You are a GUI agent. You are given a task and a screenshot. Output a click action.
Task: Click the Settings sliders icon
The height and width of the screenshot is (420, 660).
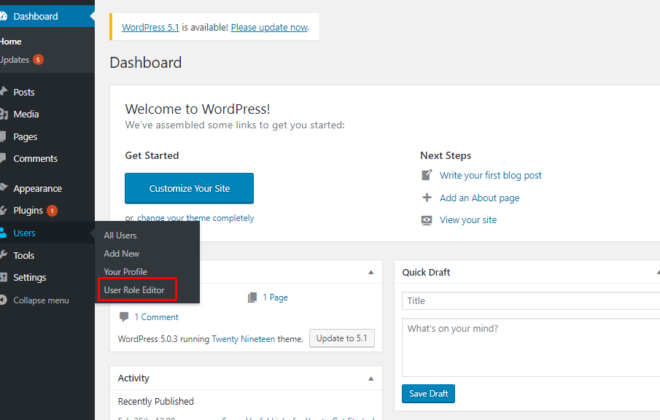pyautogui.click(x=3, y=277)
